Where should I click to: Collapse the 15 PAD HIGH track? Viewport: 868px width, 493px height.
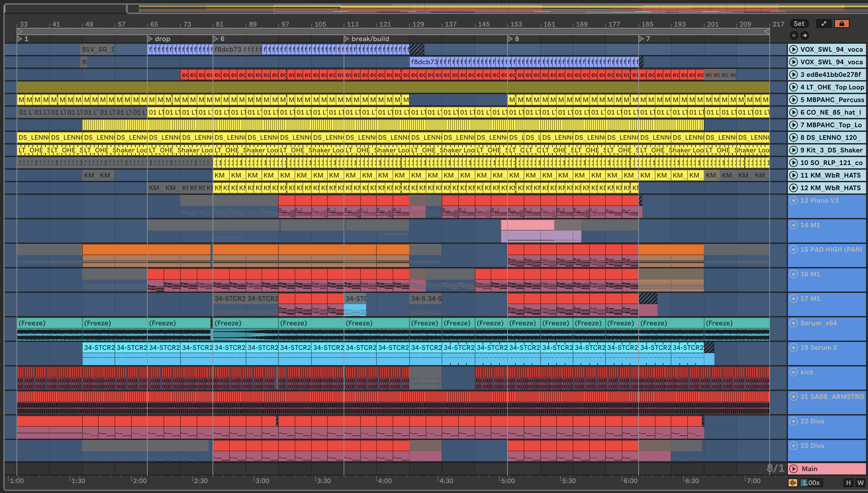(793, 249)
